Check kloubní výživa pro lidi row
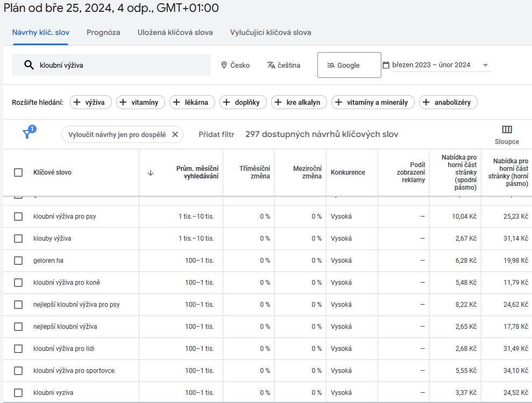Screen dimensions: 532x403 tap(18, 349)
